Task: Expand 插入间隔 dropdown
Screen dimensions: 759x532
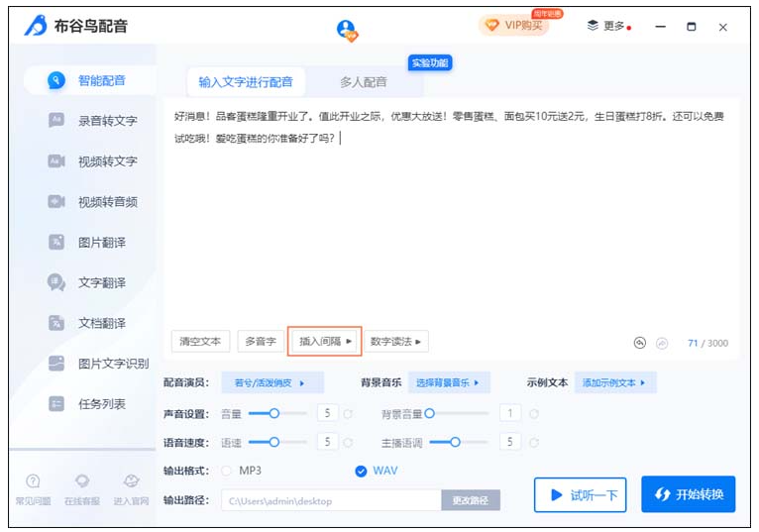Action: 325,341
